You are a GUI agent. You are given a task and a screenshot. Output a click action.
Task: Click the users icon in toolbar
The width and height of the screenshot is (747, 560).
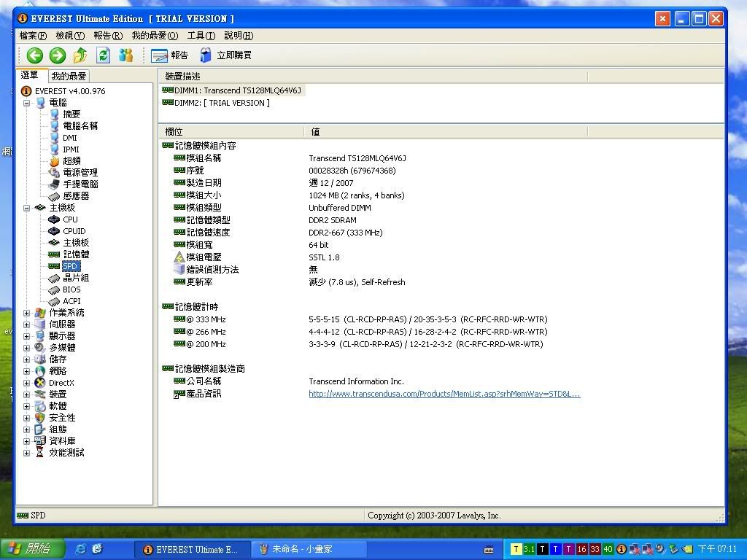pyautogui.click(x=125, y=55)
